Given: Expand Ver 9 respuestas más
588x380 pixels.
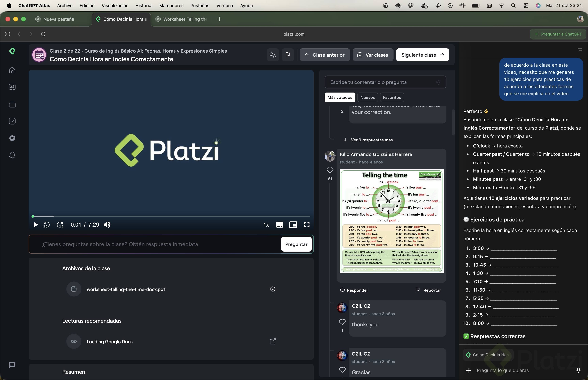Looking at the screenshot, I should coord(372,140).
